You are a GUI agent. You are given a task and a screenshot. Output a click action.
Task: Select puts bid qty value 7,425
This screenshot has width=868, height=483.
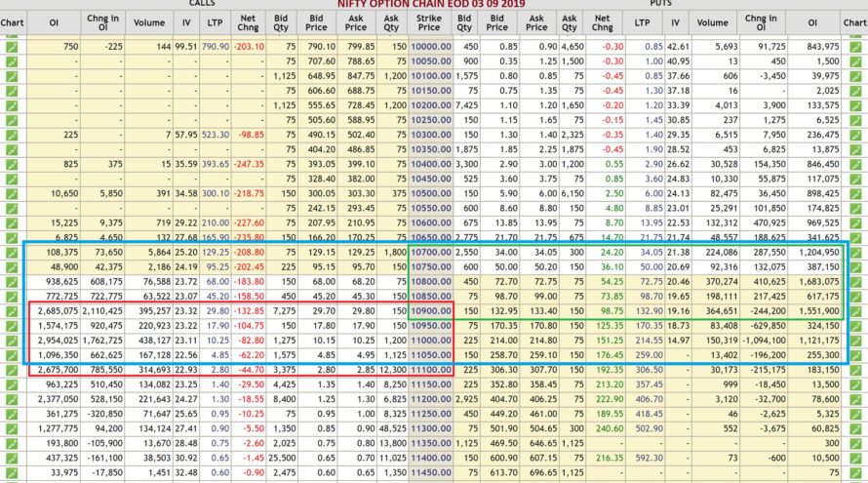pos(466,105)
